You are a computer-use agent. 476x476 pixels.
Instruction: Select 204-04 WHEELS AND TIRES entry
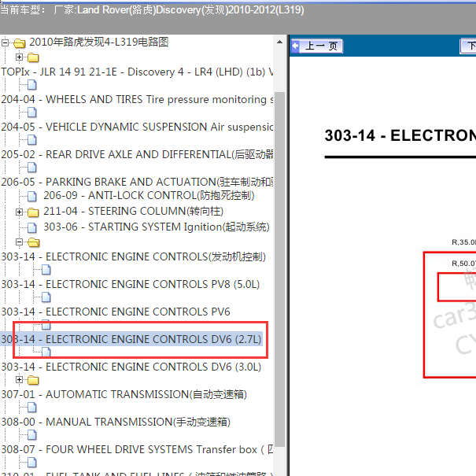pos(137,100)
